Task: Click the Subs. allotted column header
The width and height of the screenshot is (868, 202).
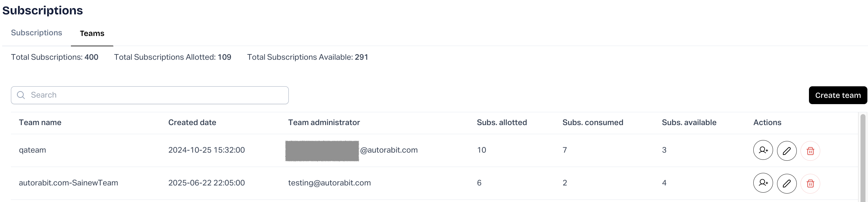Action: coord(502,122)
